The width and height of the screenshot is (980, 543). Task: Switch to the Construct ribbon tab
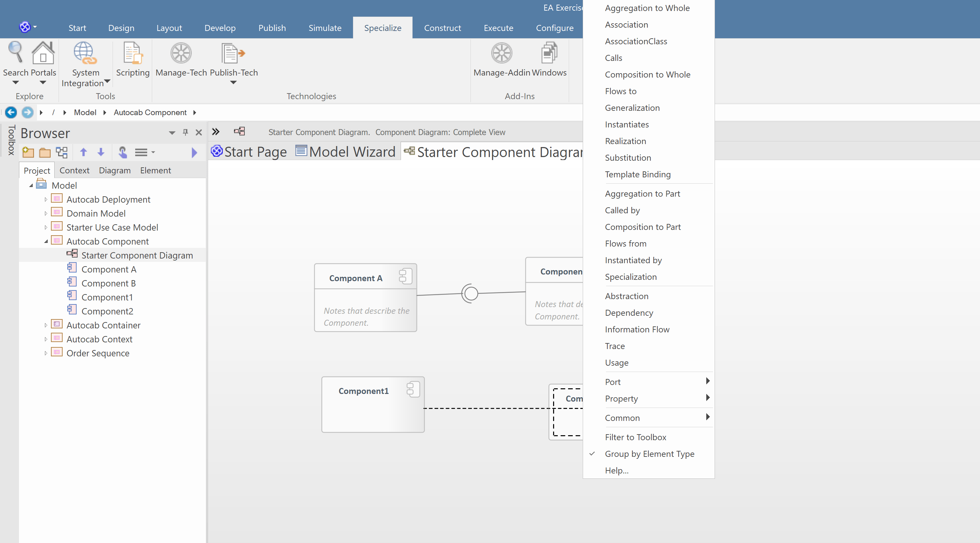pos(443,27)
